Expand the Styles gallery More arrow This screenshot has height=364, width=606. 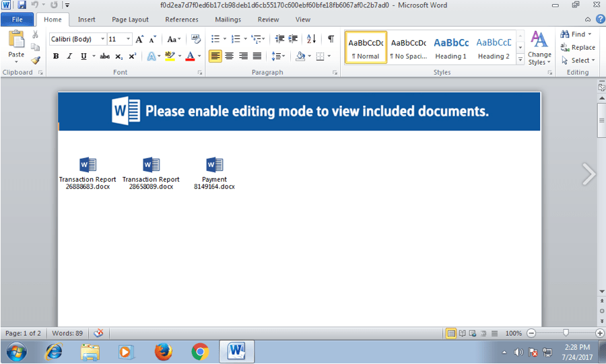(x=520, y=60)
